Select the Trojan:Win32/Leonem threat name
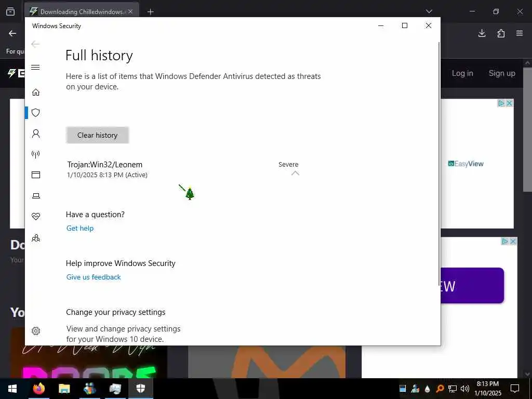Viewport: 532px width, 399px height. pyautogui.click(x=105, y=165)
